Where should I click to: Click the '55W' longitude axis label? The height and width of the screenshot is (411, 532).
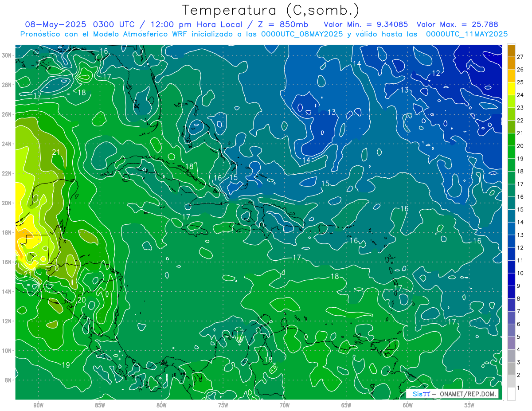(469, 405)
